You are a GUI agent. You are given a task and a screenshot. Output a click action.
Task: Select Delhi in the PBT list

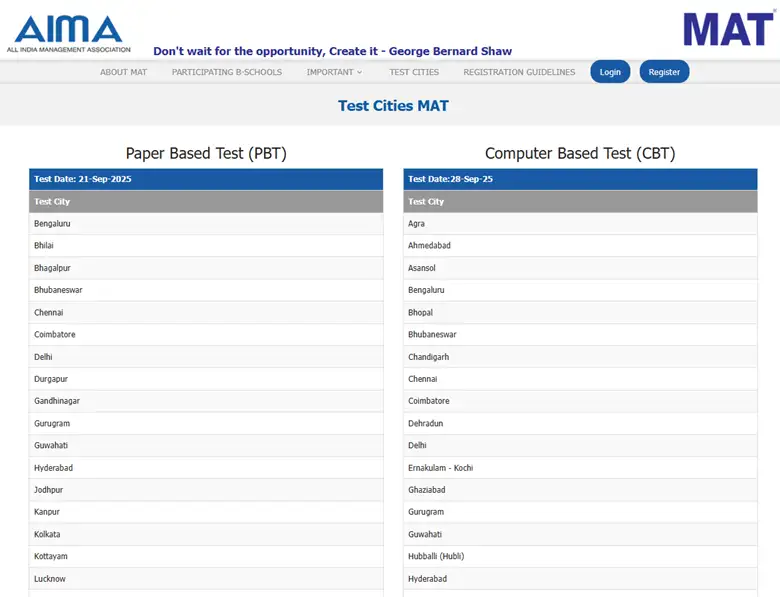coord(206,357)
